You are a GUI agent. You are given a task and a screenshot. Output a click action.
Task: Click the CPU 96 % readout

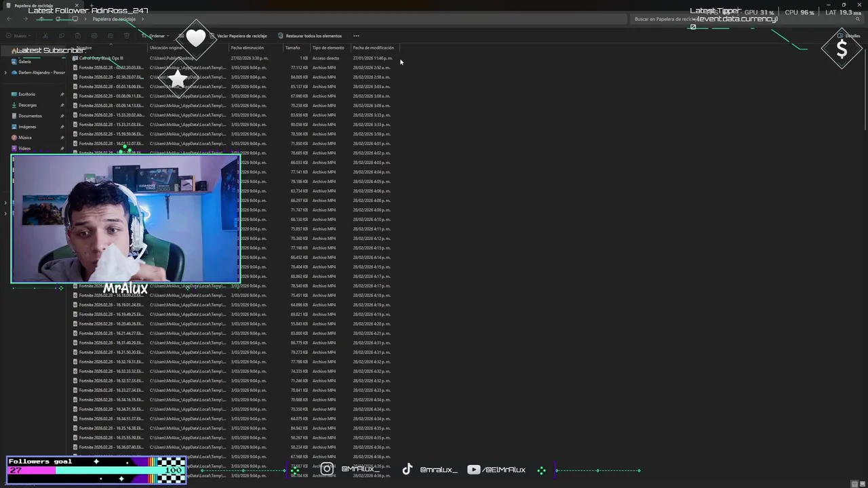pyautogui.click(x=800, y=12)
